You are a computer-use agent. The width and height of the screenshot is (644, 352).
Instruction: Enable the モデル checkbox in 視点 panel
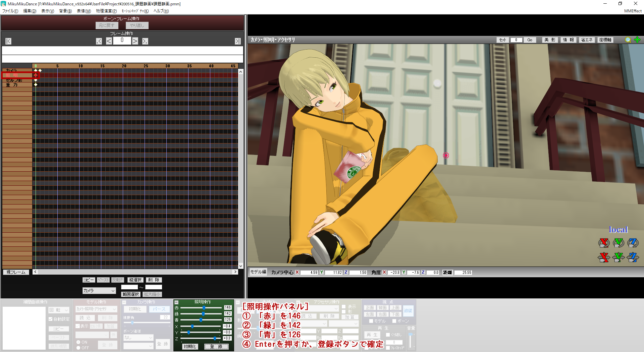[371, 321]
